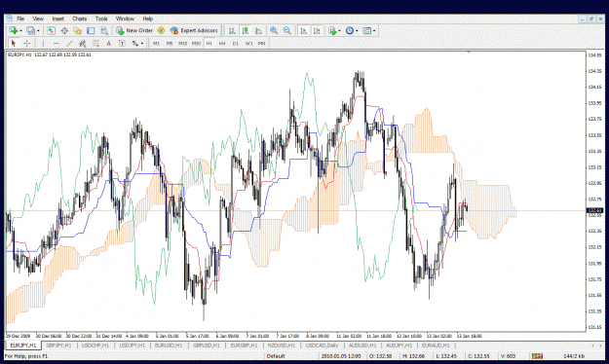Zoom in on the chart

274,30
